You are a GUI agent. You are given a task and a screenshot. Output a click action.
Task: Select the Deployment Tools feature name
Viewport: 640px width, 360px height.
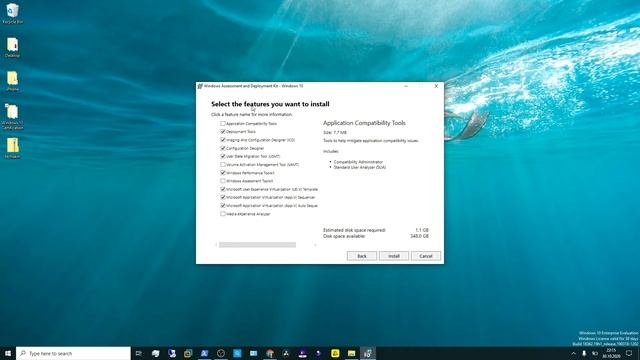click(x=241, y=132)
